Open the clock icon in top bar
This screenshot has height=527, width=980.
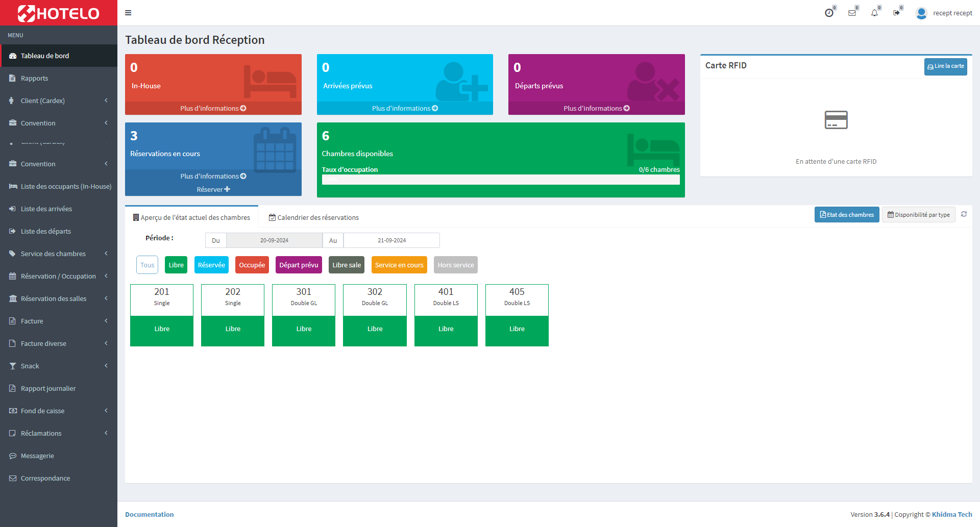click(x=829, y=13)
